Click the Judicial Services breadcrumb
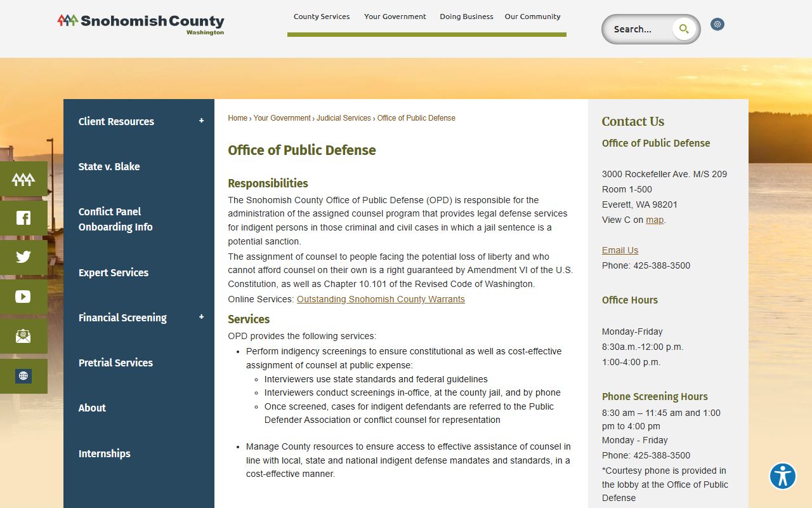Screen dimensions: 812x508 (x=344, y=118)
